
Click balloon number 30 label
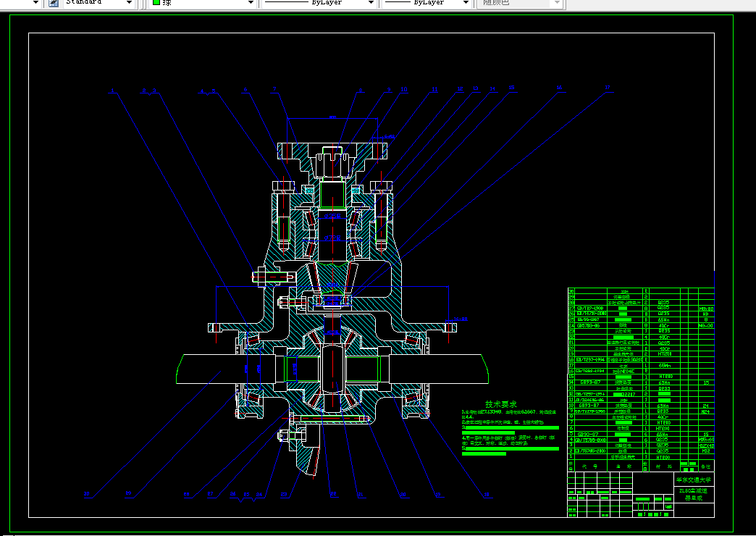point(87,493)
